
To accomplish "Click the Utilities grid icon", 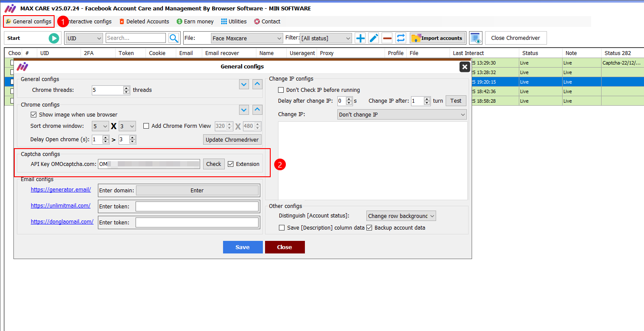I will click(x=224, y=22).
